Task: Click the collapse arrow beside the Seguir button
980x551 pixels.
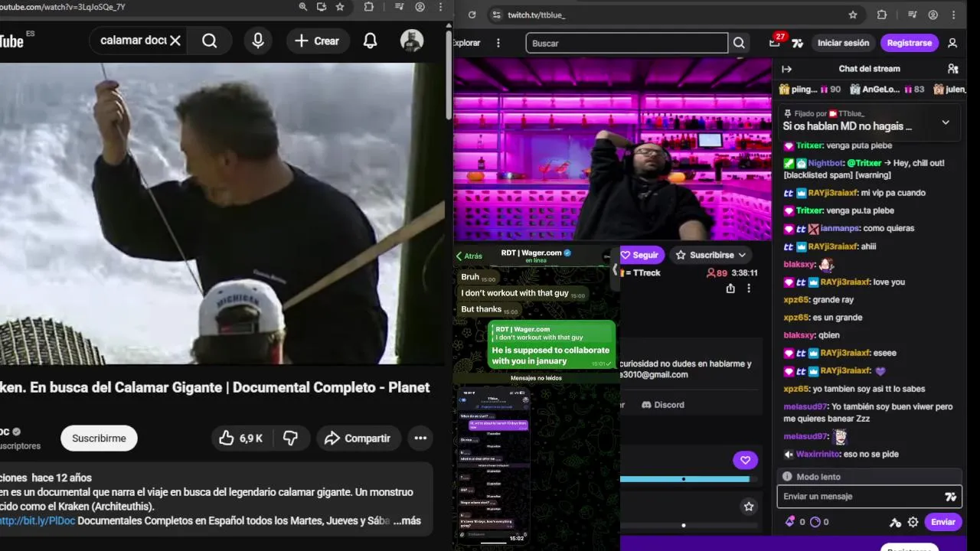Action: point(614,269)
